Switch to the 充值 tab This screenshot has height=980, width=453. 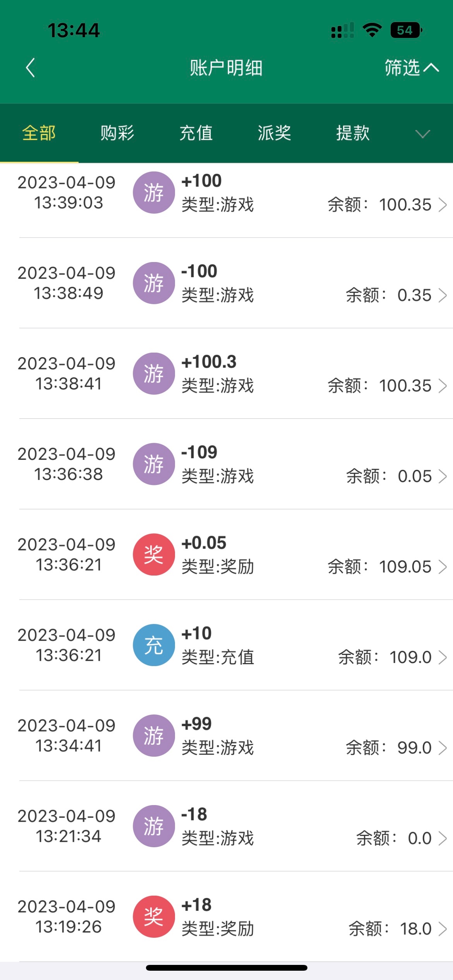(196, 133)
